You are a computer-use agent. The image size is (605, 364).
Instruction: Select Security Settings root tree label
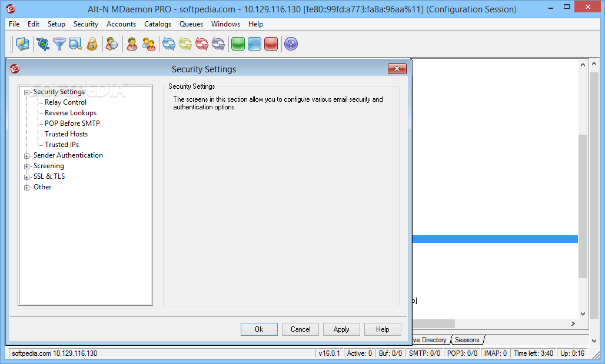(x=59, y=92)
